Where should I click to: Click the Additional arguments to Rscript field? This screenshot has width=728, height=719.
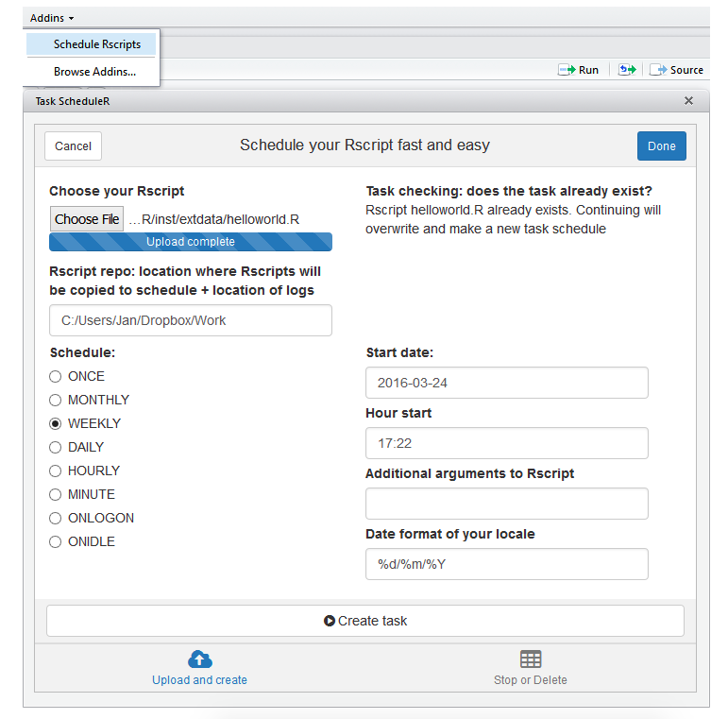pos(506,504)
